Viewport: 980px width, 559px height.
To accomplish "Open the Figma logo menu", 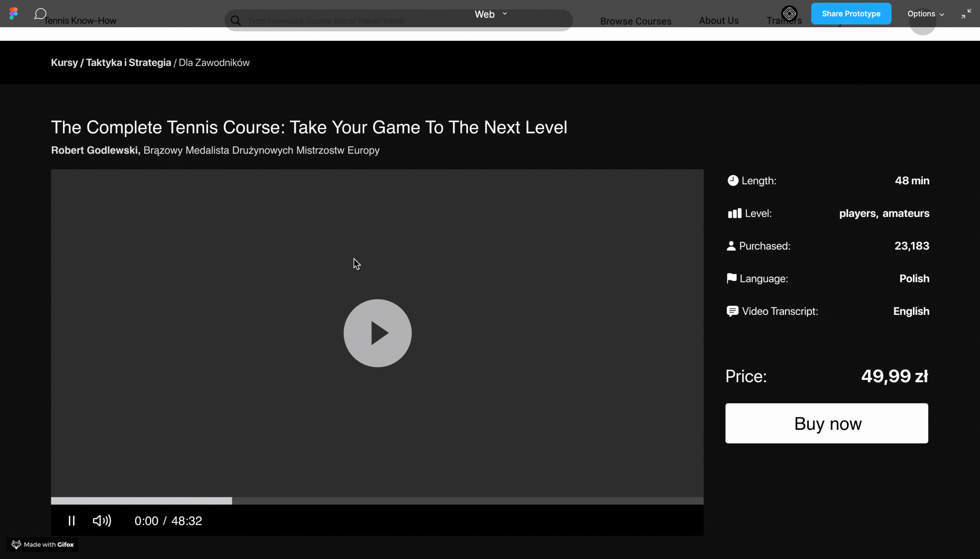I will tap(13, 13).
